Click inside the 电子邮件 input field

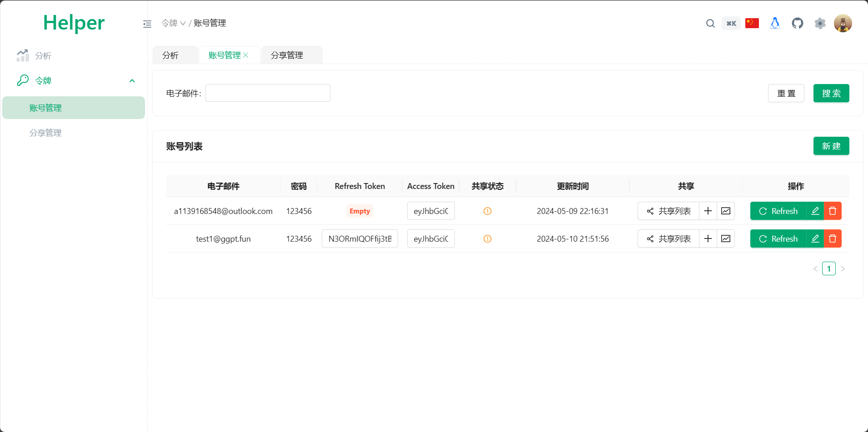click(x=268, y=93)
